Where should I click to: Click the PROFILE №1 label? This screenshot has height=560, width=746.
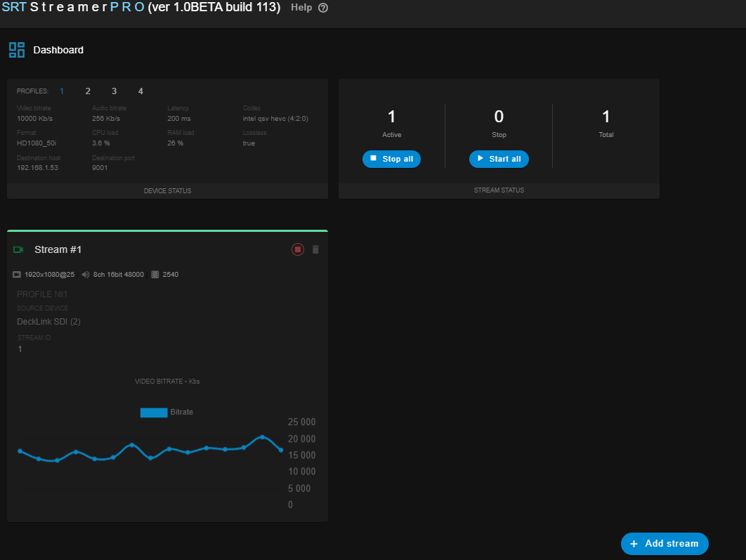[x=42, y=294]
